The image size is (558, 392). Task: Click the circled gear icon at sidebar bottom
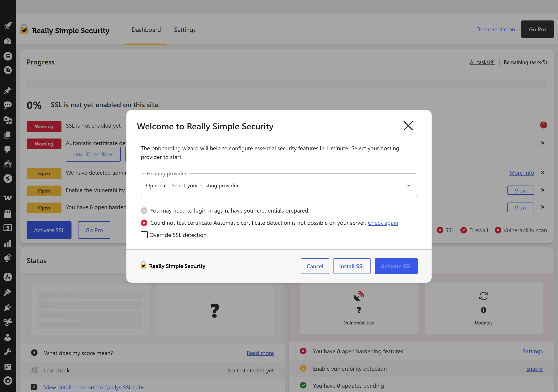click(8, 381)
